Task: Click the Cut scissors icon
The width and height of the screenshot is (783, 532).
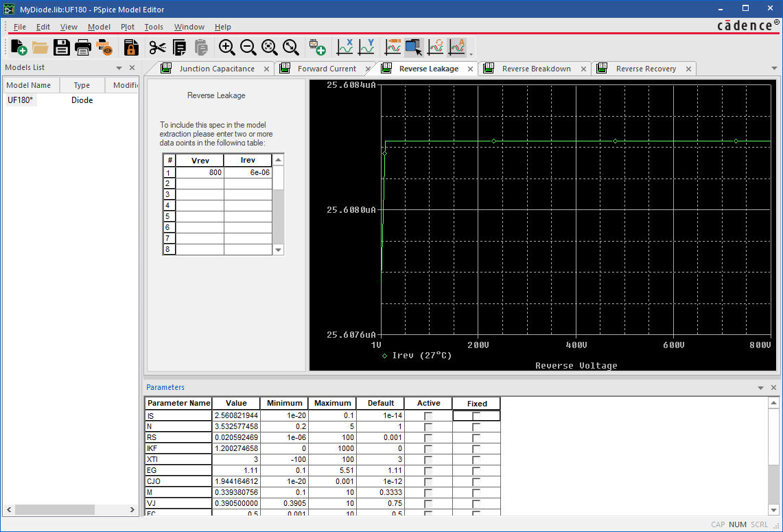Action: point(157,47)
